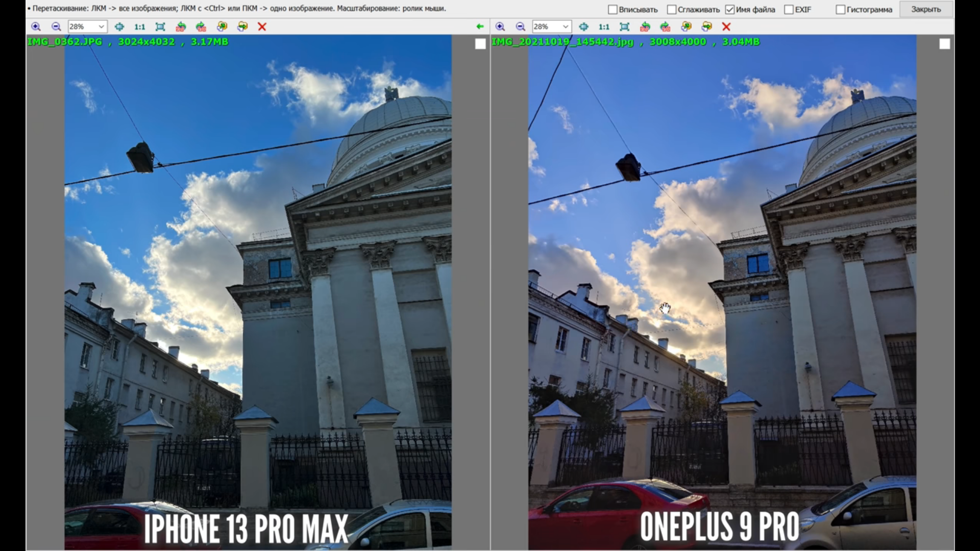The width and height of the screenshot is (980, 551).
Task: Click the IMG_0362.JPG file info text
Action: 128,42
